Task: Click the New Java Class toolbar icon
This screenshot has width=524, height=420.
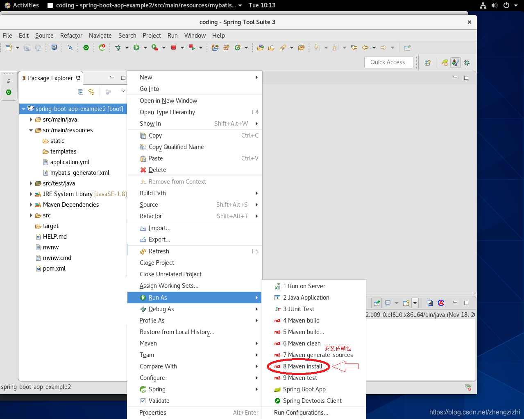Action: click(237, 47)
